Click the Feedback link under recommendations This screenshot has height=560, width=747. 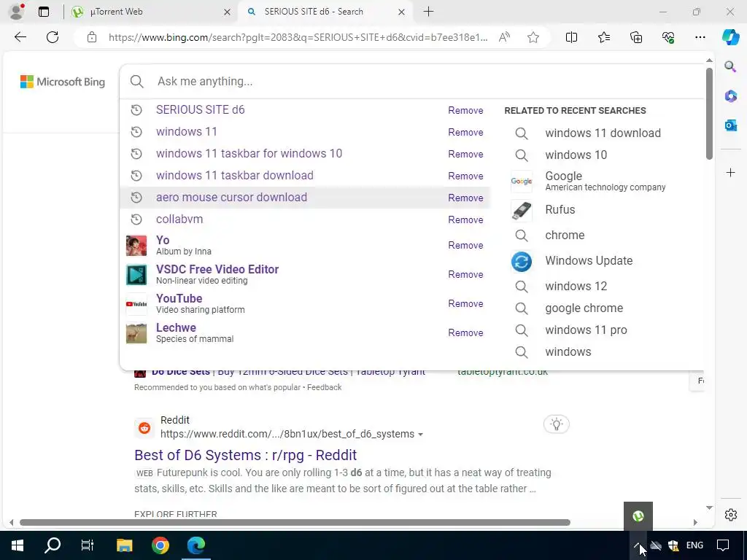[x=324, y=387]
